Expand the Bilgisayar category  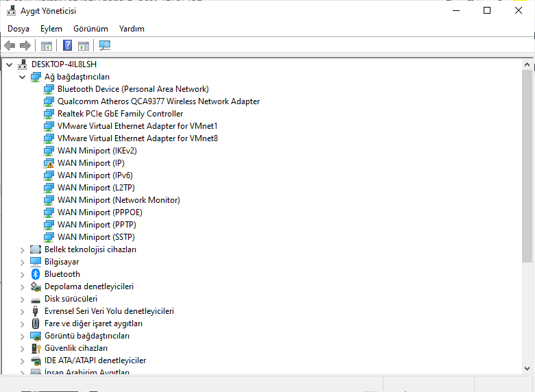pos(22,262)
